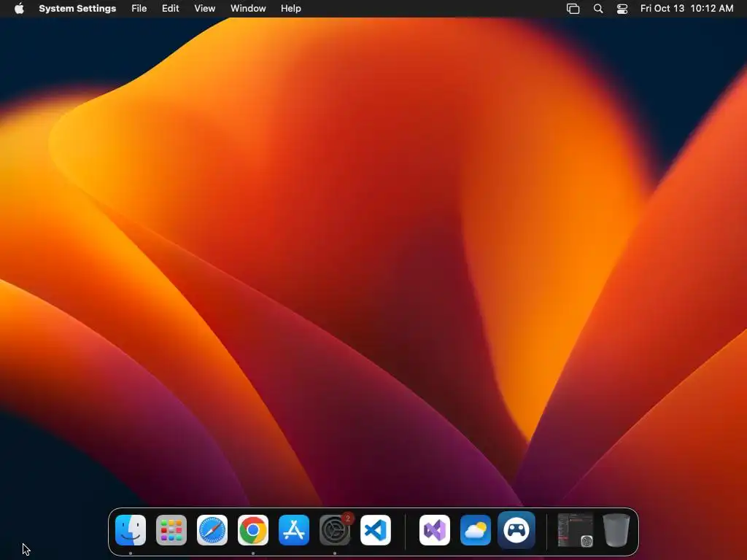Open the File menu
747x560 pixels.
[139, 9]
